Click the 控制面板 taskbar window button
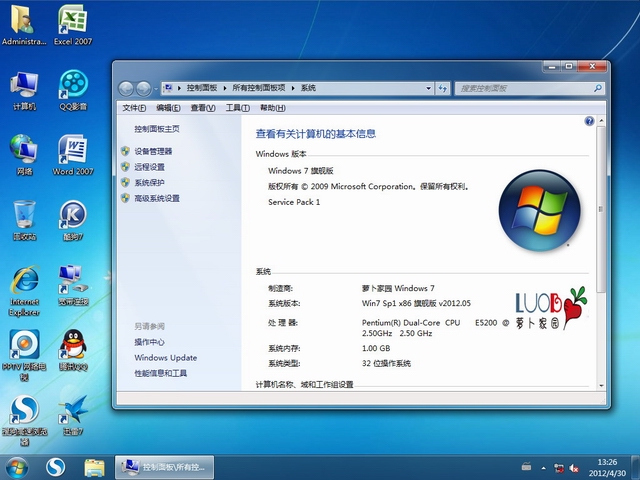 click(164, 468)
